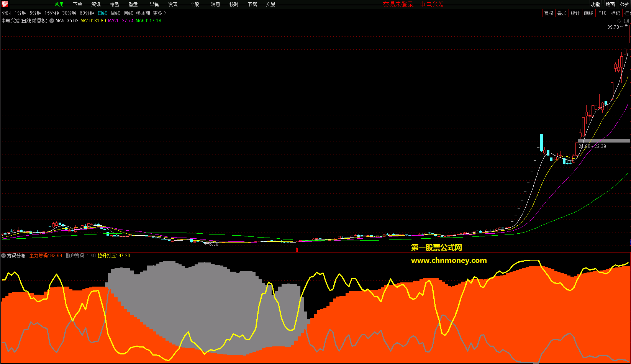631x364 pixels.
Task: Open the 多周期 multi-period view
Action: point(143,13)
